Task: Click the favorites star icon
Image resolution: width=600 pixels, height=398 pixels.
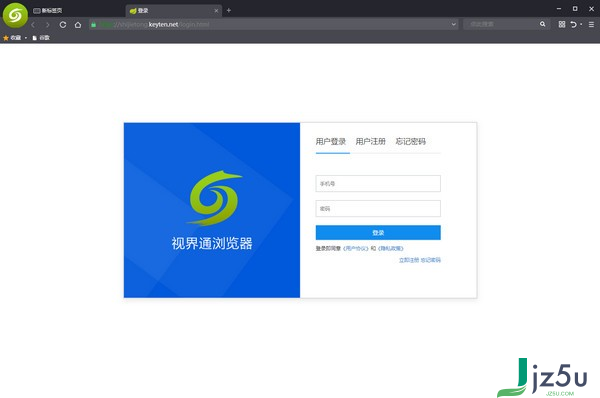Action: 6,38
